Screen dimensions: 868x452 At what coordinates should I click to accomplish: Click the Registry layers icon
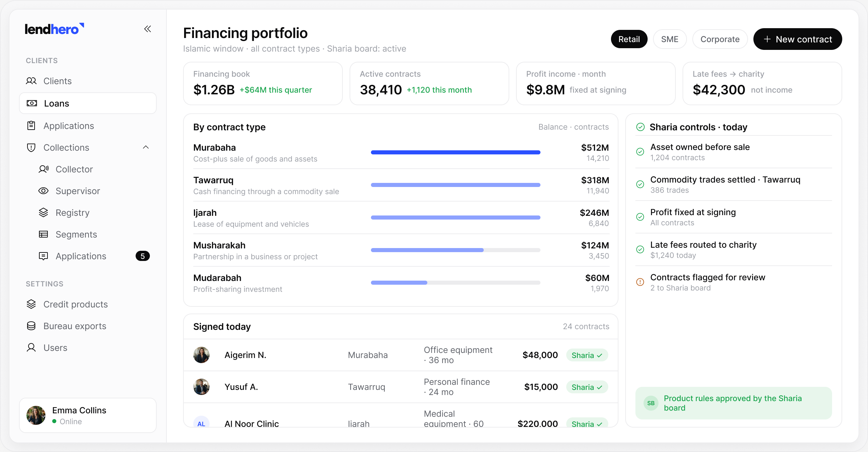pos(43,212)
